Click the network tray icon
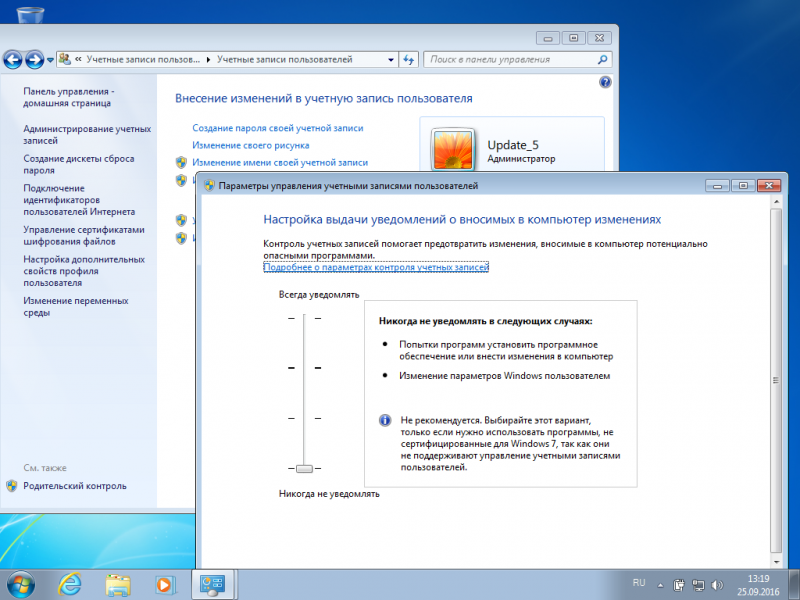Viewport: 800px width, 600px height. (698, 585)
